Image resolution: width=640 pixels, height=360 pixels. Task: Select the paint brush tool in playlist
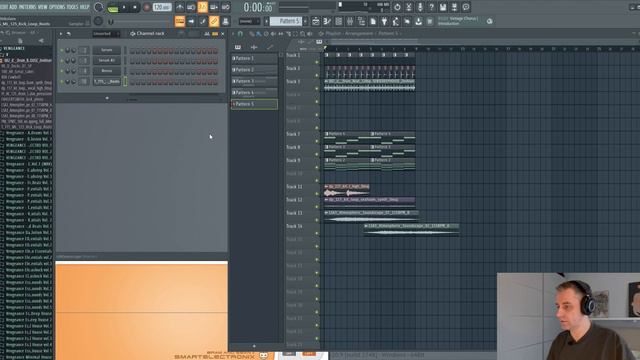[x=258, y=34]
